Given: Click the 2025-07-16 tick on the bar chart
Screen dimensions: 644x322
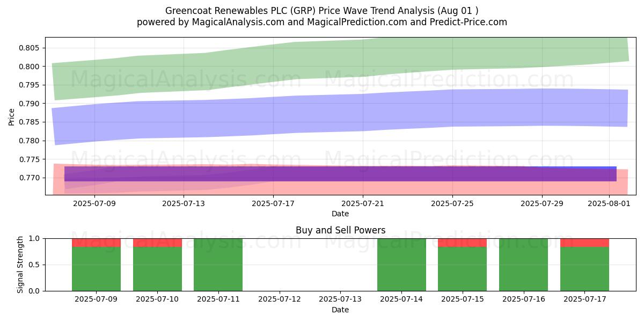Looking at the screenshot, I should point(523,299).
